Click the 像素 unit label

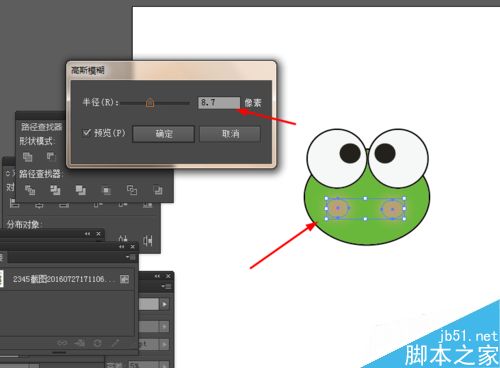click(253, 103)
